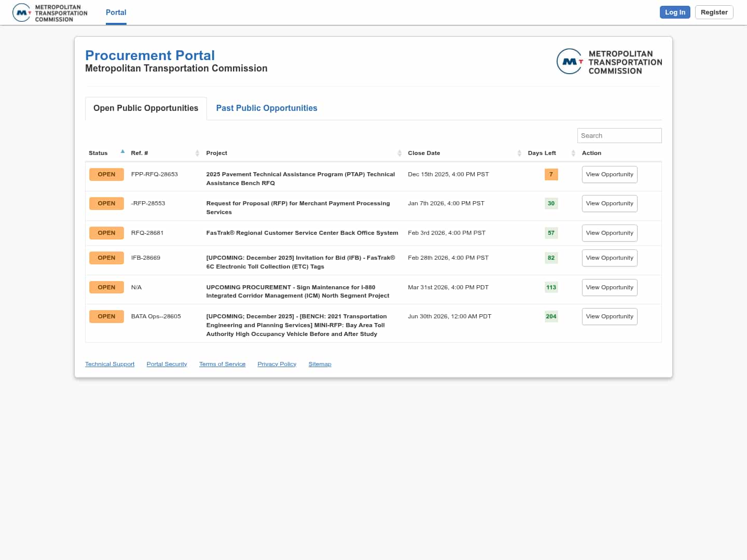Open the Sitemap footer link
The image size is (747, 560).
pyautogui.click(x=320, y=364)
